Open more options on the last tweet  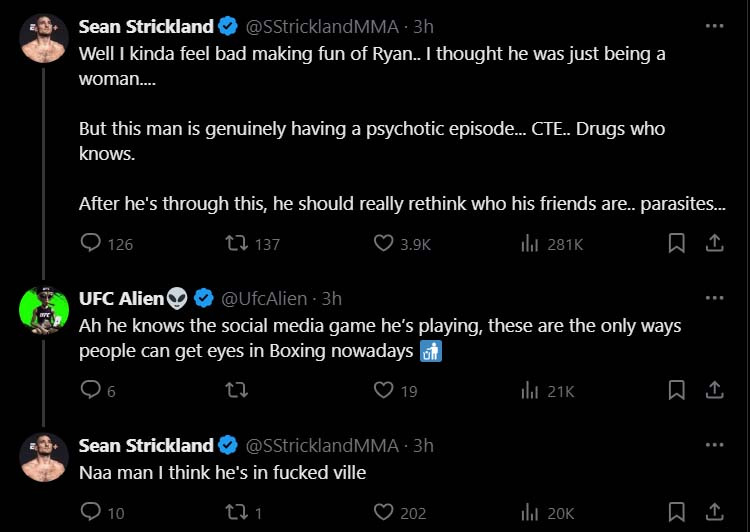(714, 446)
